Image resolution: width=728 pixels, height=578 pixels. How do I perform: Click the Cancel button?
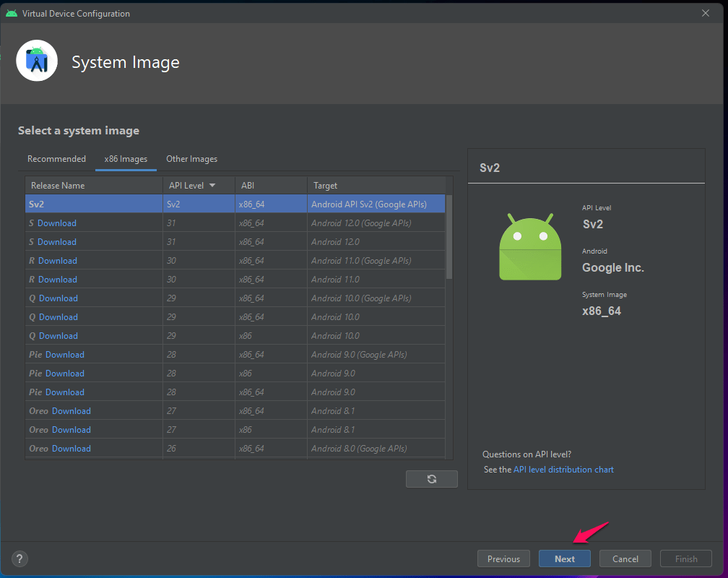click(x=625, y=559)
